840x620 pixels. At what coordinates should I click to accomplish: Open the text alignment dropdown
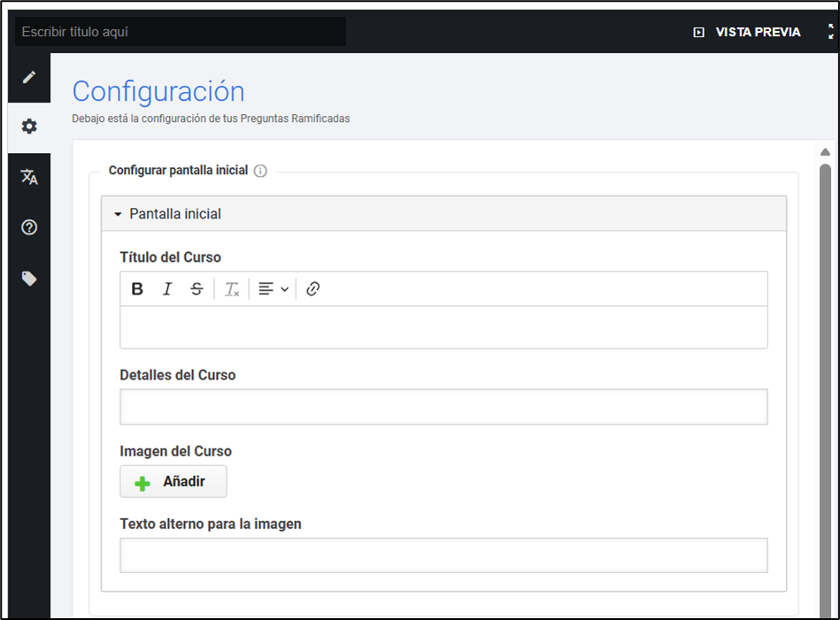click(274, 289)
